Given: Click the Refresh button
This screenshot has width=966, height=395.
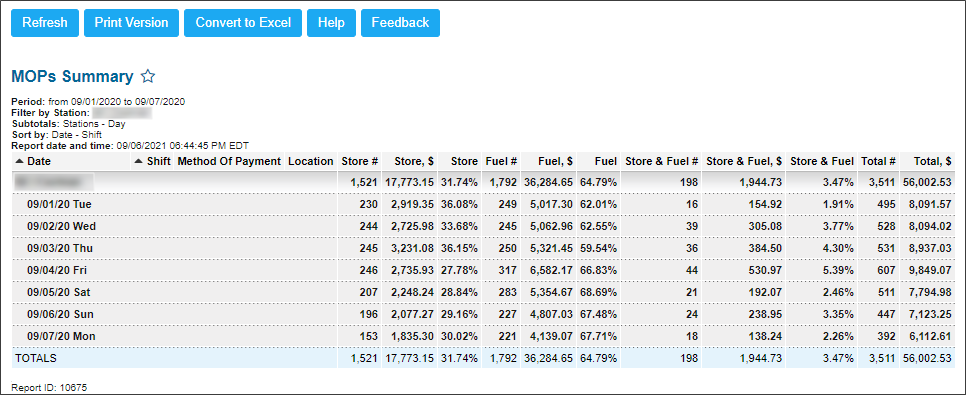Looking at the screenshot, I should point(45,23).
